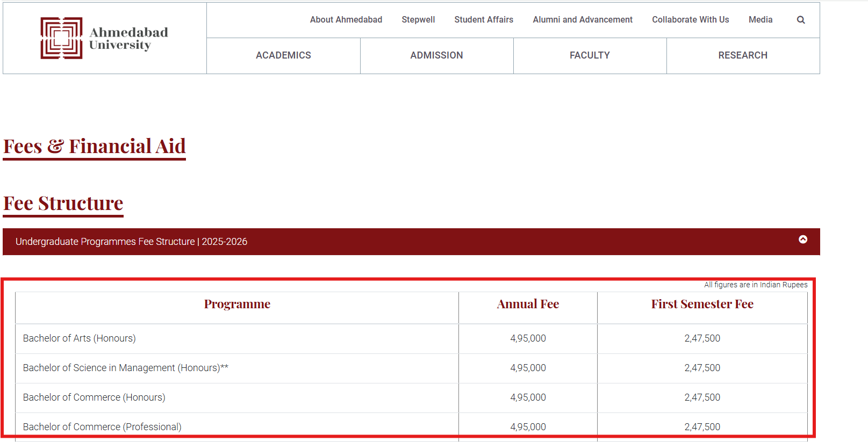The width and height of the screenshot is (868, 442).
Task: Click the First Semester Fee column header
Action: pyautogui.click(x=702, y=304)
